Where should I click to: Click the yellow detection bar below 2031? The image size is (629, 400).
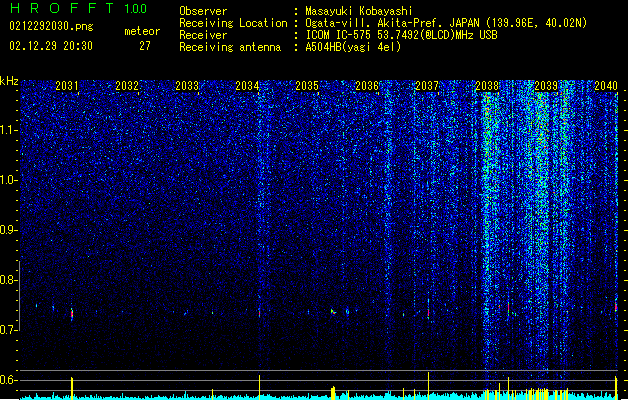(x=72, y=388)
